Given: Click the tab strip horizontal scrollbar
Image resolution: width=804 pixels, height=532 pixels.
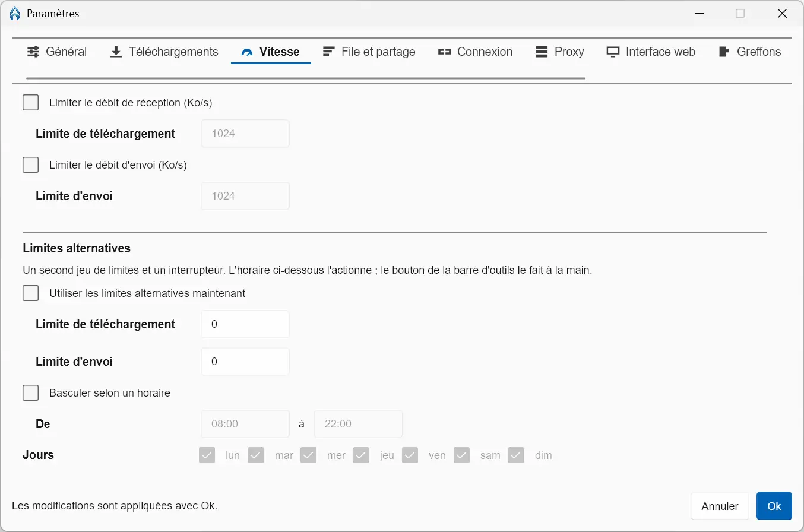Looking at the screenshot, I should pos(306,78).
